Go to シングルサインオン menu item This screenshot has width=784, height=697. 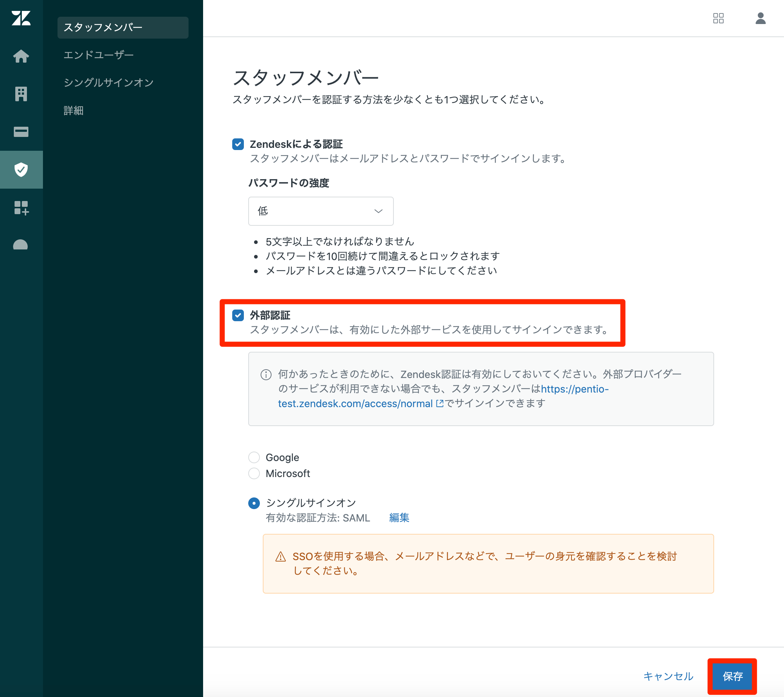coord(108,83)
